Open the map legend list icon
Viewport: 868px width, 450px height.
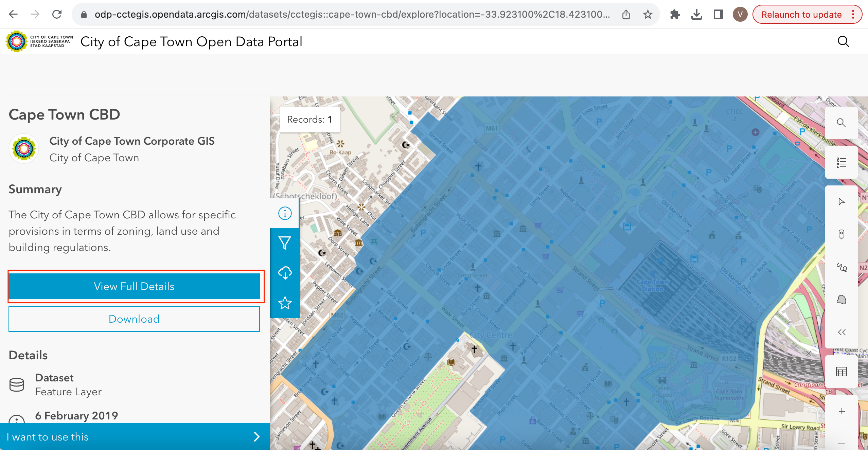pyautogui.click(x=841, y=163)
